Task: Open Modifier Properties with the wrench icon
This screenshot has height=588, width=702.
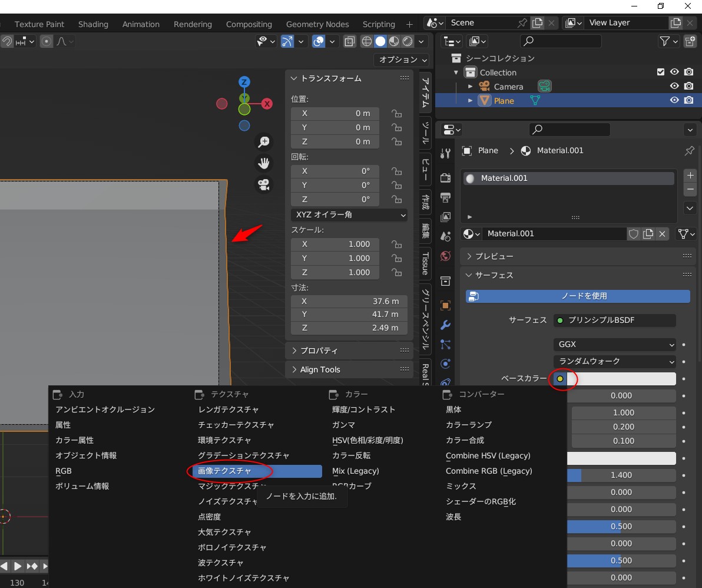Action: pos(445,325)
